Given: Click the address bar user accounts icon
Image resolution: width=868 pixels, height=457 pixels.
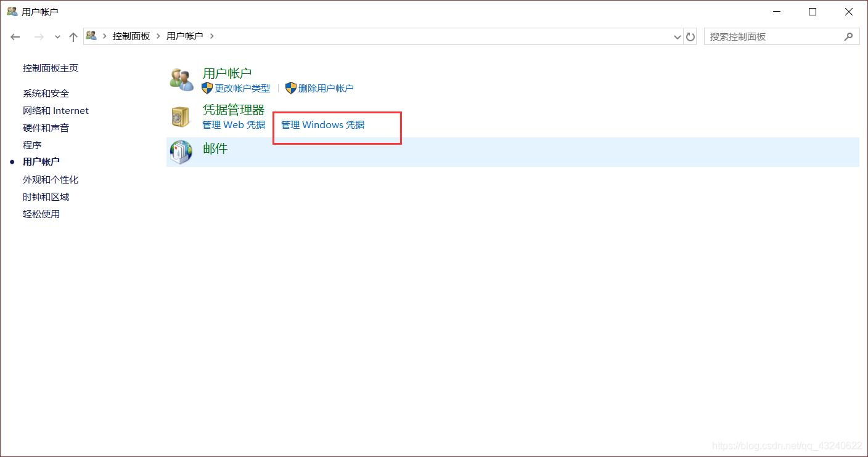Looking at the screenshot, I should coord(92,36).
